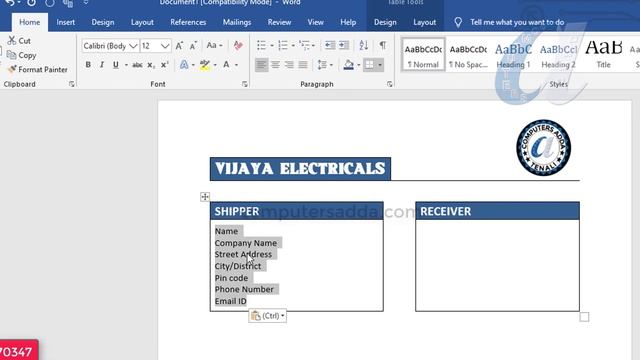Toggle Italic formatting
Viewport: 640px width, 360px height.
pyautogui.click(x=102, y=64)
